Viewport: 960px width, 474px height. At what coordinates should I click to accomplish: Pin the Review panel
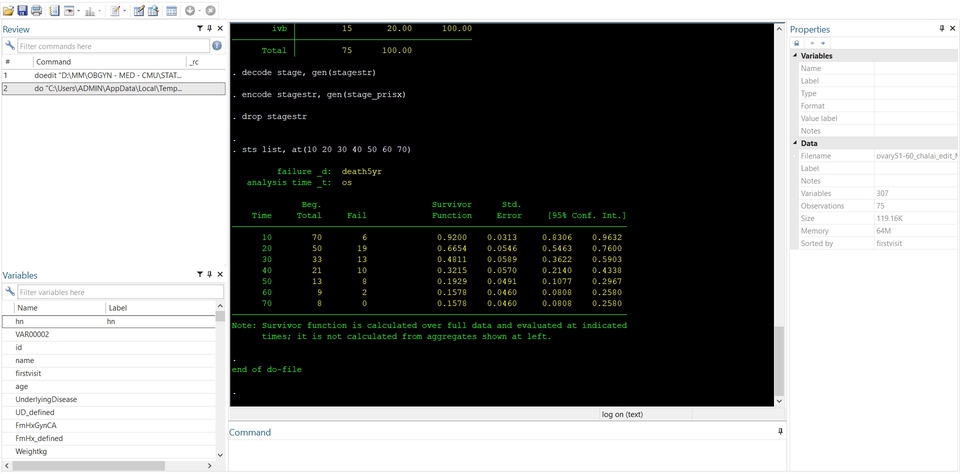click(209, 29)
